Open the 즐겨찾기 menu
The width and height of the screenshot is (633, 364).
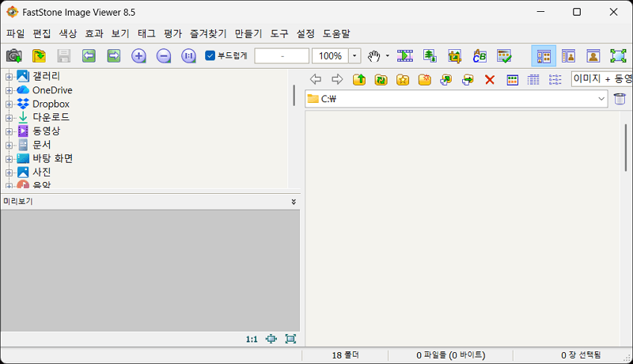pyautogui.click(x=208, y=33)
